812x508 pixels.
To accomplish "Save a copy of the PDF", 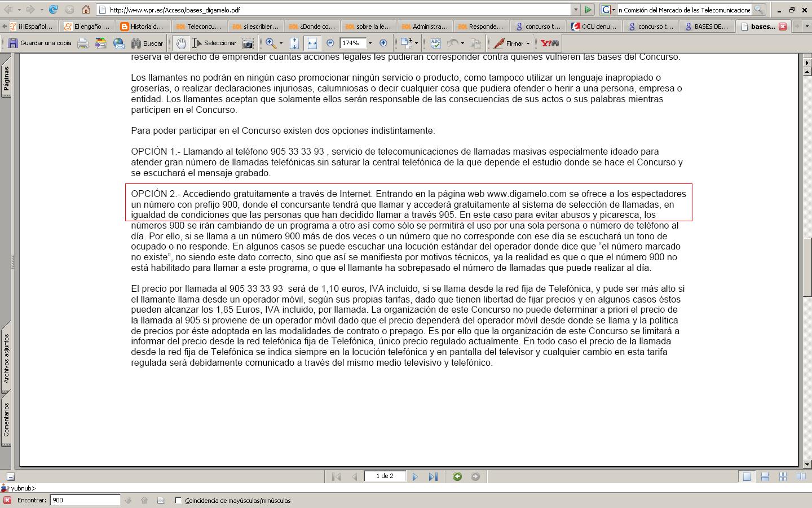I will 40,43.
